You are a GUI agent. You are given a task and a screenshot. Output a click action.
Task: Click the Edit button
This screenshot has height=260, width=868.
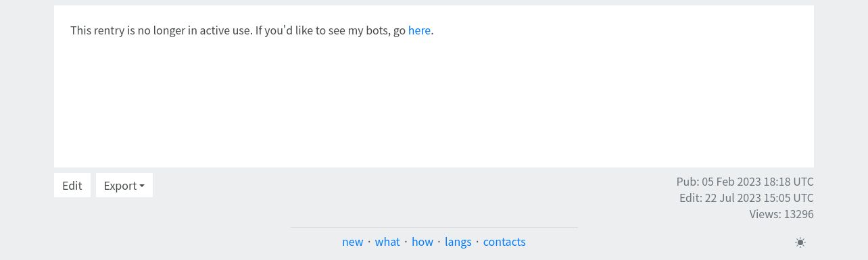click(72, 185)
